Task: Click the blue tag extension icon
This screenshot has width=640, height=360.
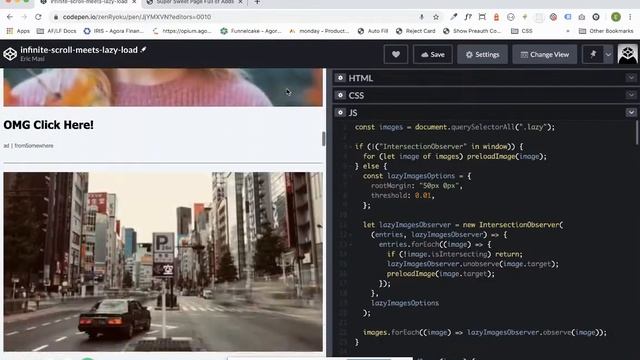Action: (x=568, y=17)
